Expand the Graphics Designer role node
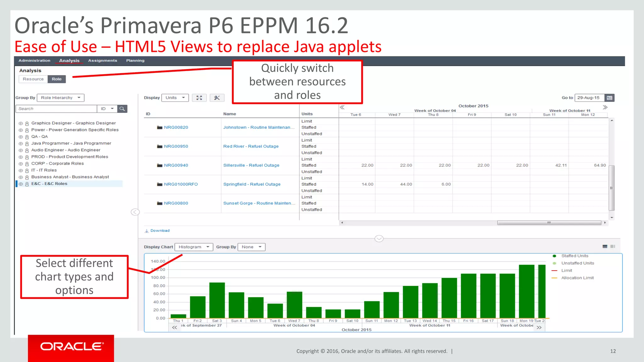This screenshot has width=644, height=362. point(21,123)
